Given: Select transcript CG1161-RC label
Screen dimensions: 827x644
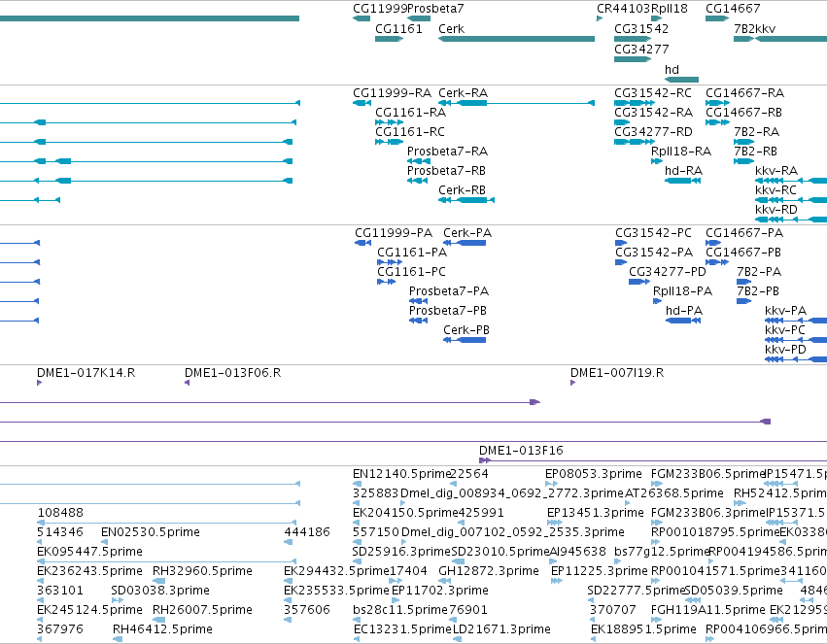Looking at the screenshot, I should click(x=410, y=132).
